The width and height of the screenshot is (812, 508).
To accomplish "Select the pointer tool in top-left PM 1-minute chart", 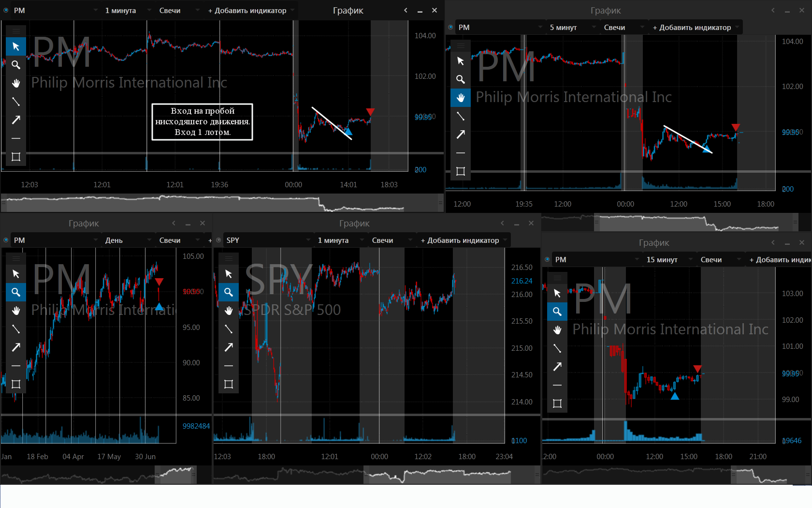I will [16, 46].
